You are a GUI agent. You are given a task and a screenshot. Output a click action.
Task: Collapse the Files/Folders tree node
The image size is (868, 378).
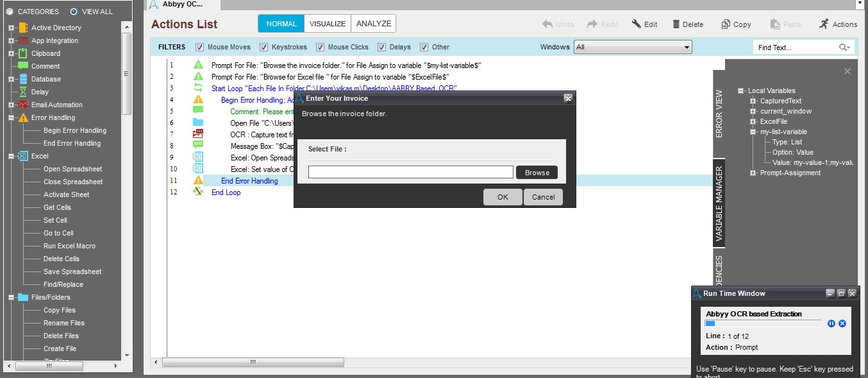tap(11, 297)
